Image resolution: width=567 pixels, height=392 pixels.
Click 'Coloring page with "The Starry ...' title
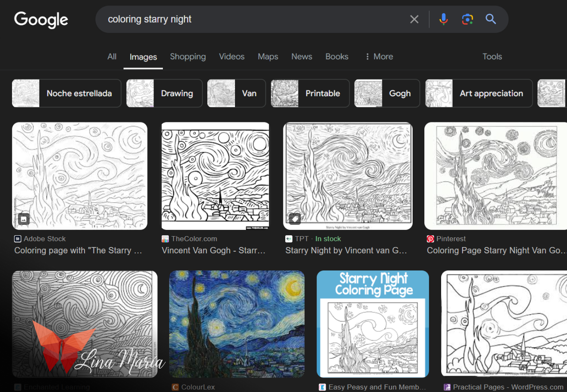(x=78, y=251)
